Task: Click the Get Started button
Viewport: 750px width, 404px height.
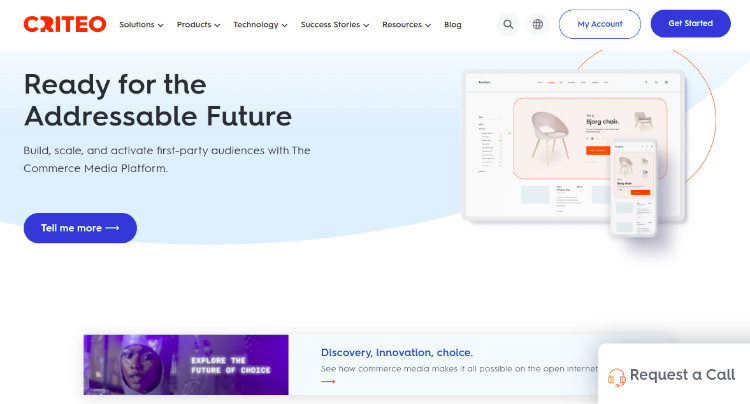Action: pyautogui.click(x=690, y=23)
